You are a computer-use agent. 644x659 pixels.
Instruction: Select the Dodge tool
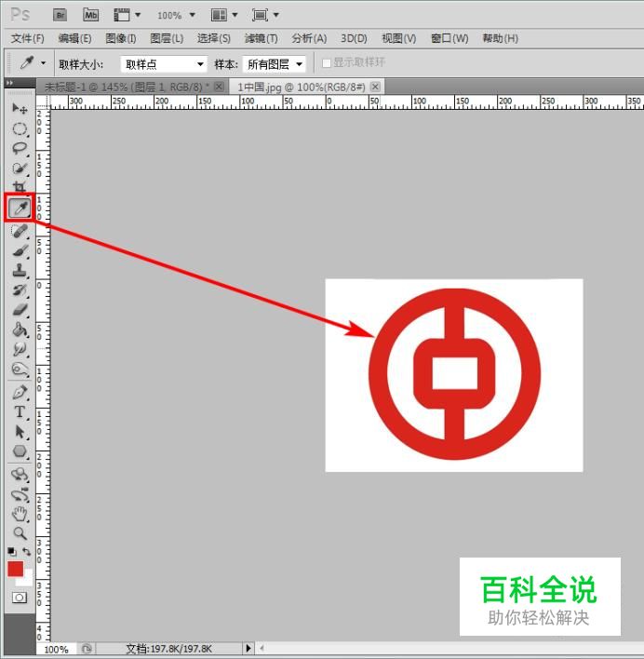[20, 370]
